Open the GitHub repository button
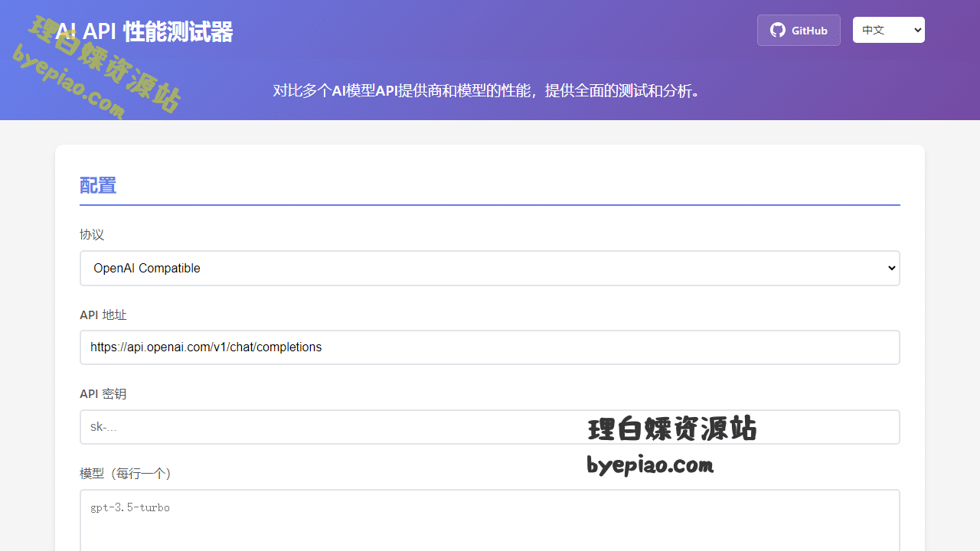 [799, 31]
